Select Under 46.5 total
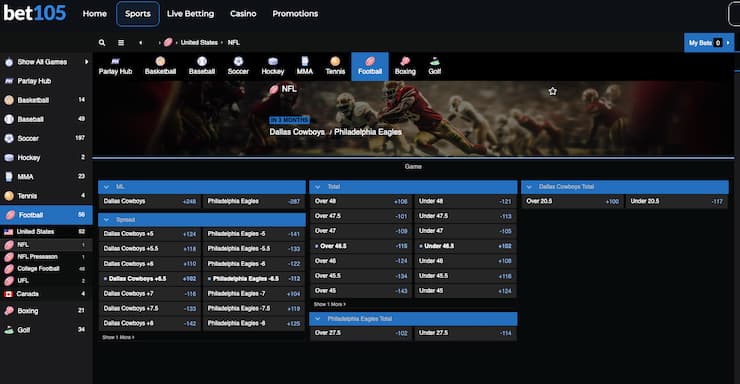This screenshot has height=384, width=740. point(465,246)
